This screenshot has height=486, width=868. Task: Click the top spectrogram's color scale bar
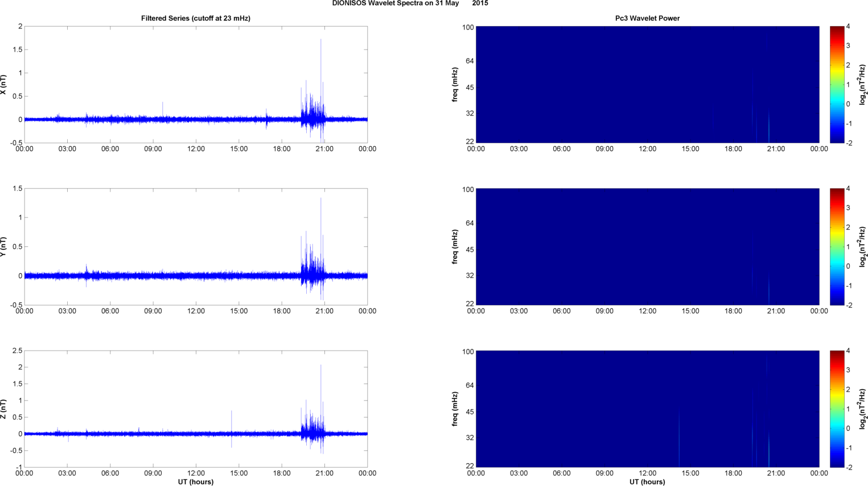point(837,84)
